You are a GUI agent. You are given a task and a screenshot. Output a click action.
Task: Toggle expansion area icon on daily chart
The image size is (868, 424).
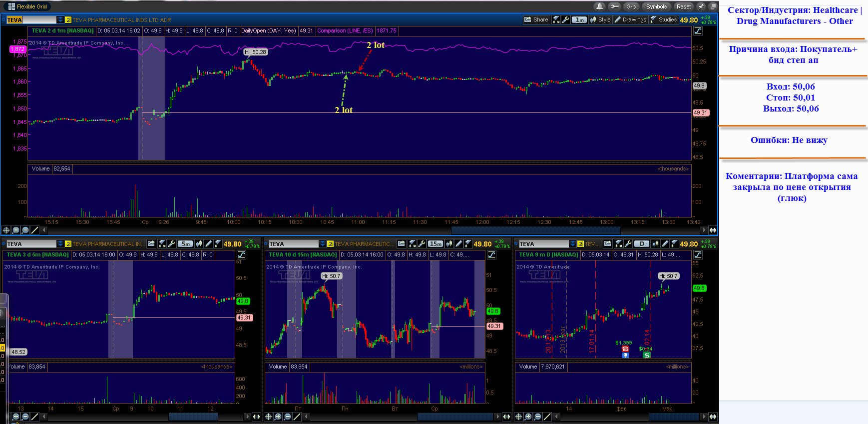coord(713,416)
